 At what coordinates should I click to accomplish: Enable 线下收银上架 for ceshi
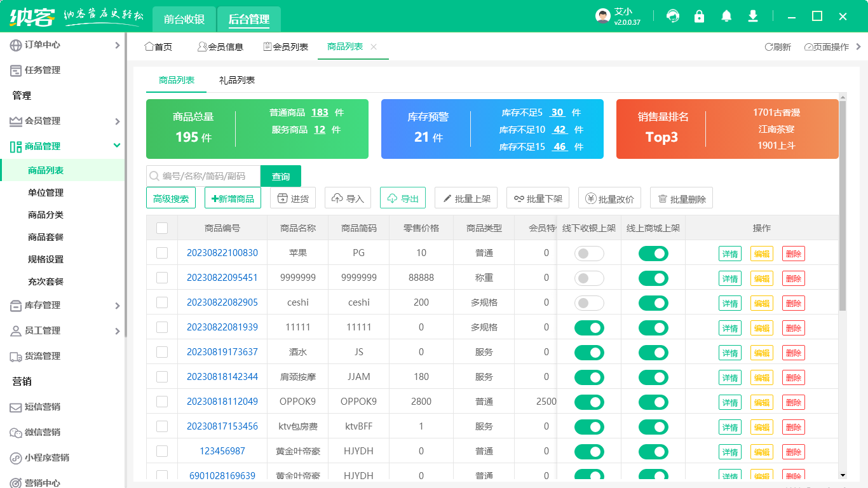click(588, 302)
